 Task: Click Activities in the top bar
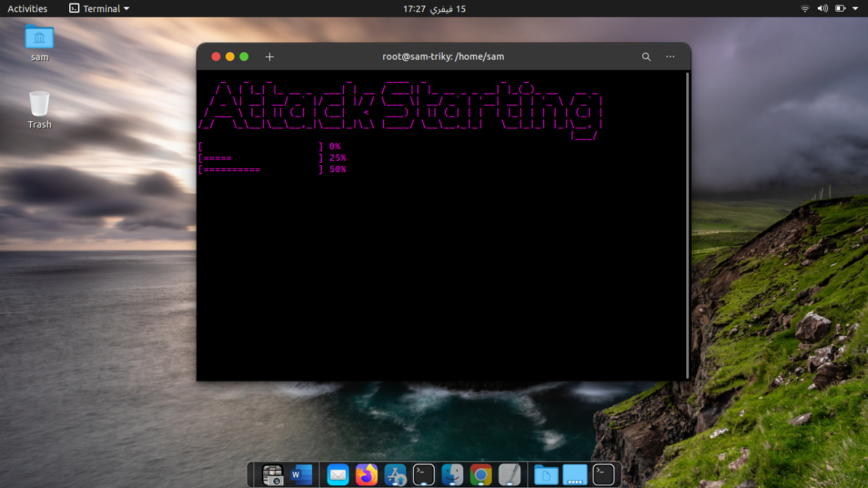pyautogui.click(x=27, y=9)
